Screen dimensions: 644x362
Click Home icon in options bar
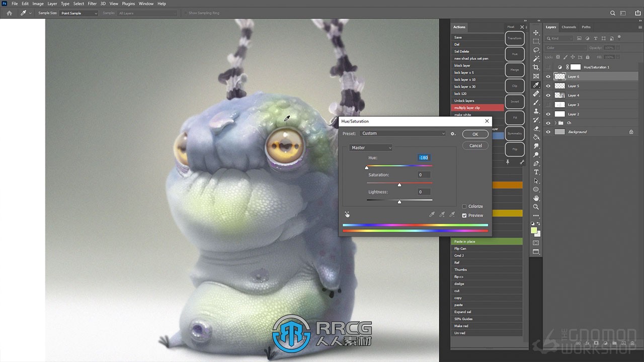coord(9,13)
